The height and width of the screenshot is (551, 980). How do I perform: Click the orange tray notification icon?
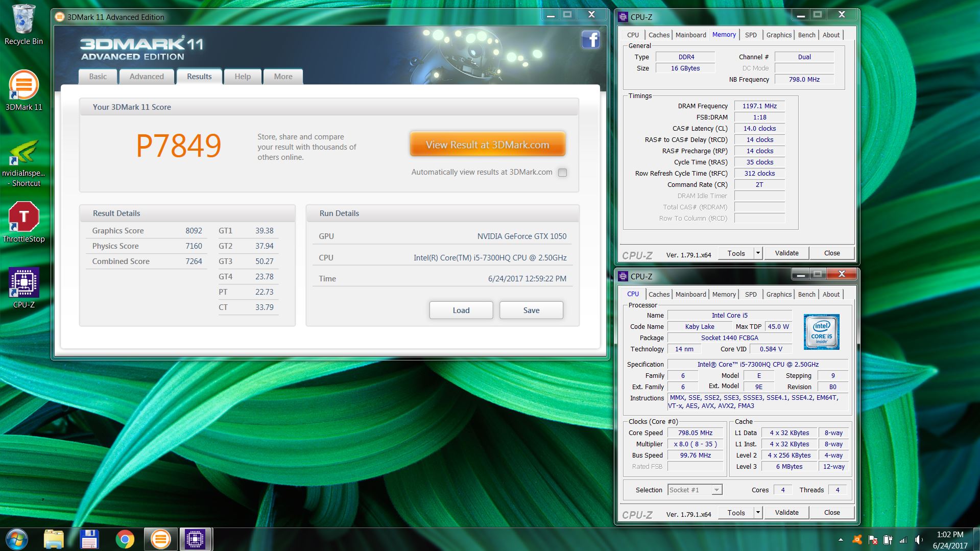click(x=857, y=540)
